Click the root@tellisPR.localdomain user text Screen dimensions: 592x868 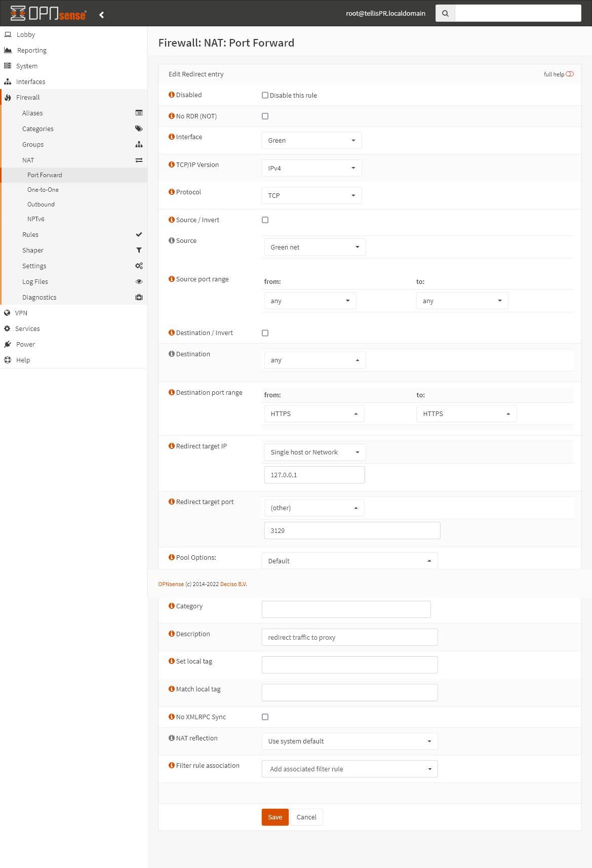pyautogui.click(x=385, y=14)
